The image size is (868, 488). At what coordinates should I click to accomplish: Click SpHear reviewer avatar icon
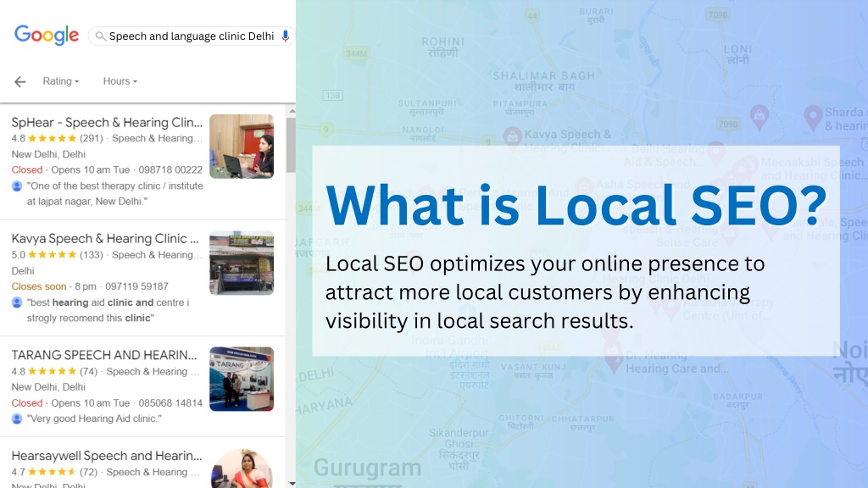[x=17, y=186]
